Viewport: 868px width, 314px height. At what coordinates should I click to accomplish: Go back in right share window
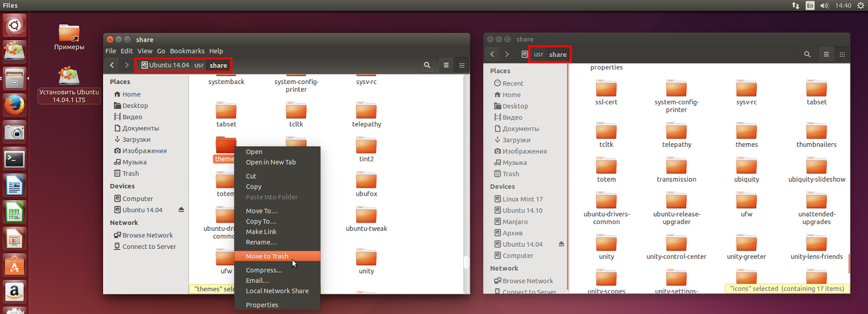point(492,54)
